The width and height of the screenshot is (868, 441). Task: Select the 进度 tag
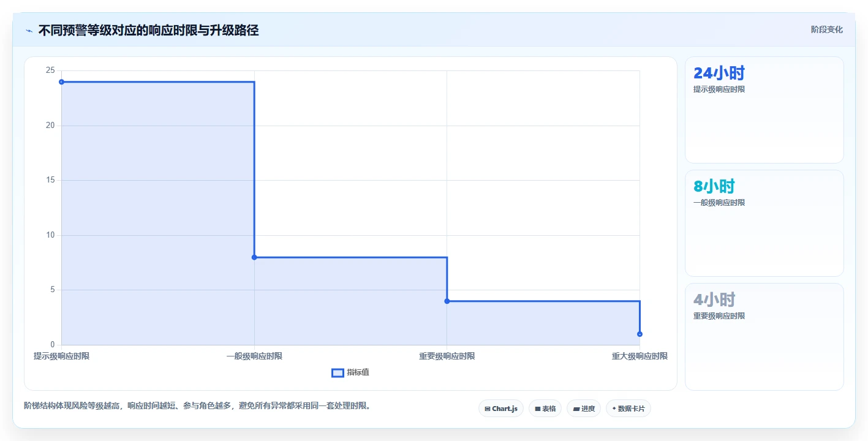pyautogui.click(x=583, y=409)
